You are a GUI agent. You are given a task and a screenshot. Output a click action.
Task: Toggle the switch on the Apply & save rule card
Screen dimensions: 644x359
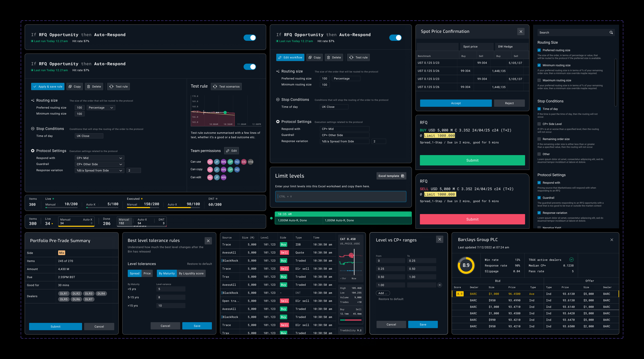point(250,67)
